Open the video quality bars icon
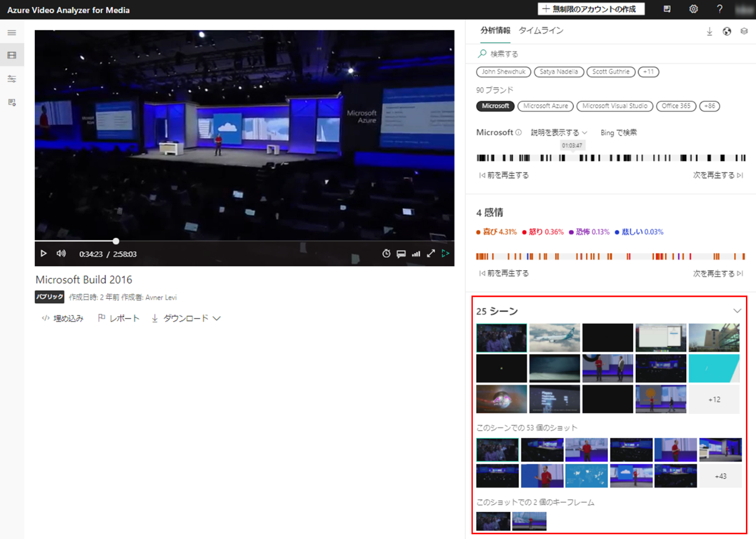 (416, 254)
